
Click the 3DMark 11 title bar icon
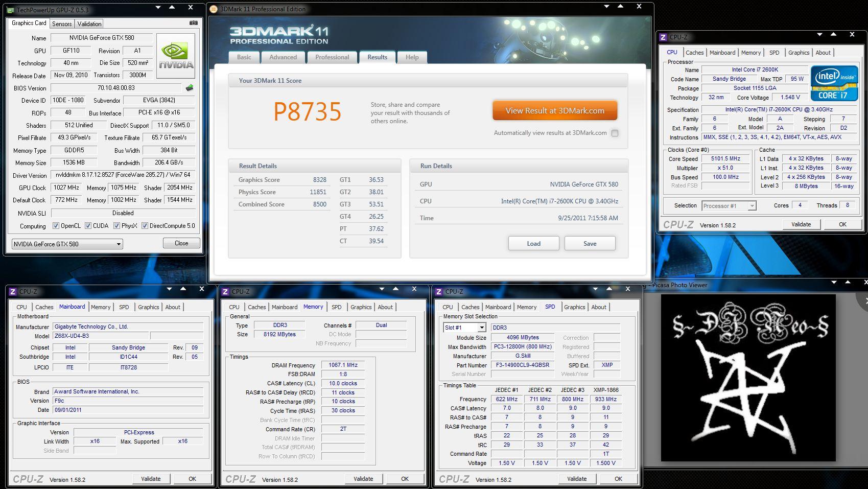[x=214, y=9]
